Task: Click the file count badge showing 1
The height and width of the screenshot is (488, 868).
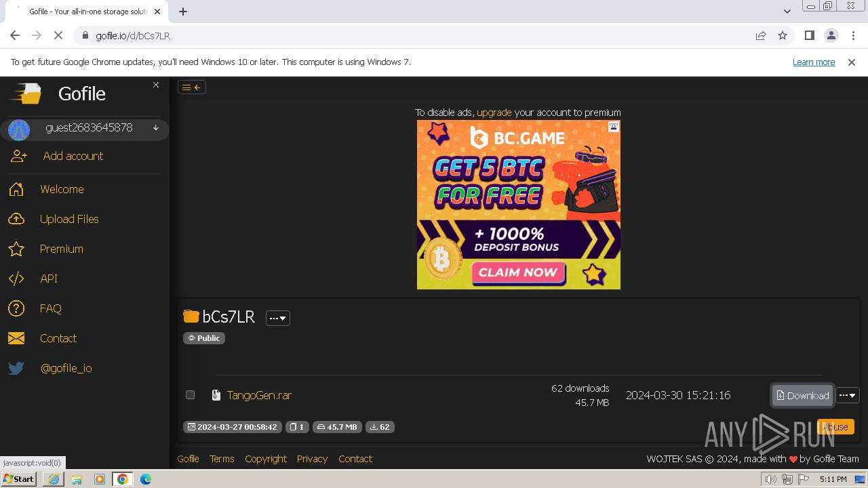Action: pyautogui.click(x=297, y=427)
